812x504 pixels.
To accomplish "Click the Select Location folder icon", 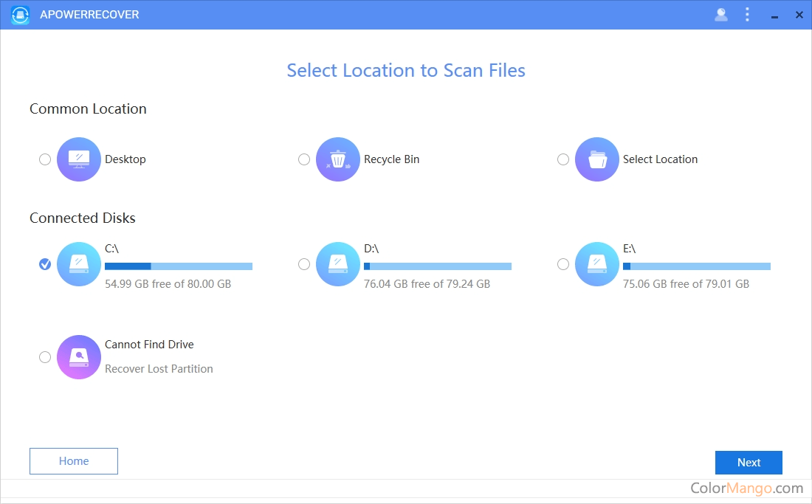I will [x=597, y=159].
